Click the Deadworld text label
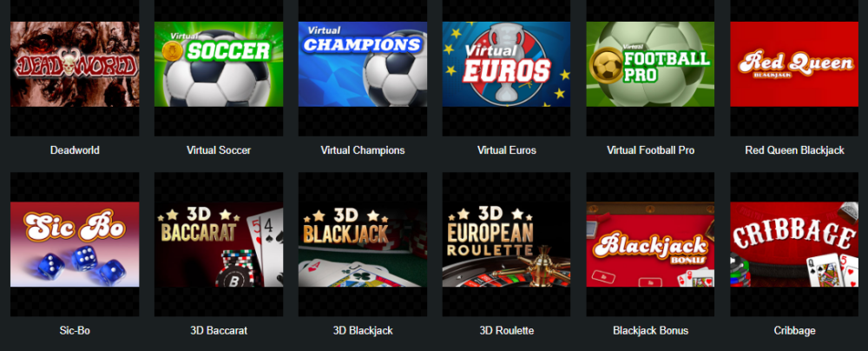 75,150
